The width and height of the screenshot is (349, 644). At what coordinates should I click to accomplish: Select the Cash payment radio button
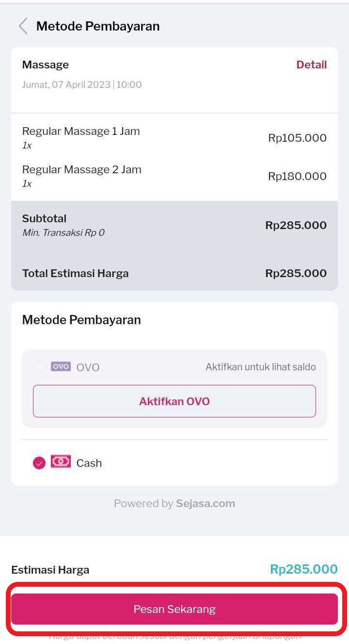point(39,463)
